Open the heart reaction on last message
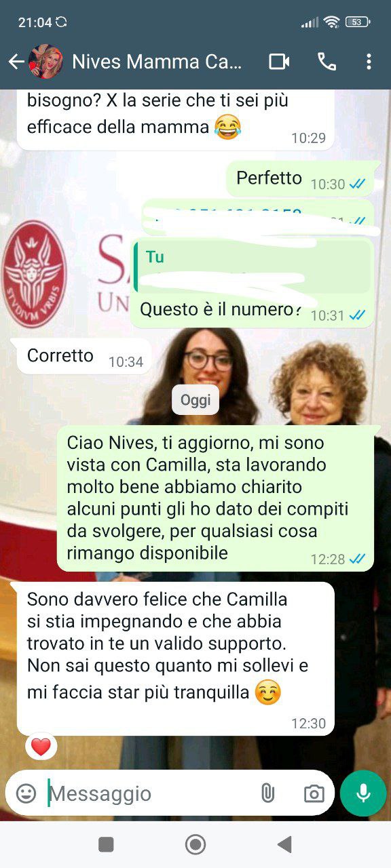Image resolution: width=391 pixels, height=868 pixels. (x=41, y=747)
